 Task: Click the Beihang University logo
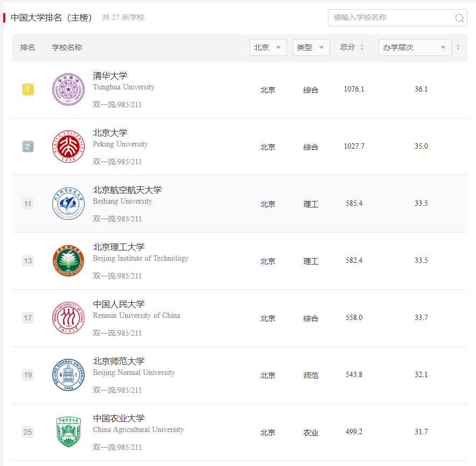click(68, 204)
